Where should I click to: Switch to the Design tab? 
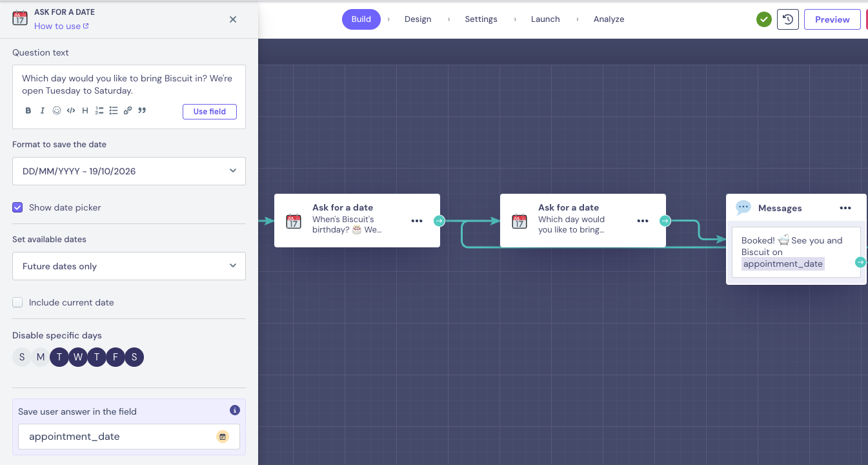(418, 19)
